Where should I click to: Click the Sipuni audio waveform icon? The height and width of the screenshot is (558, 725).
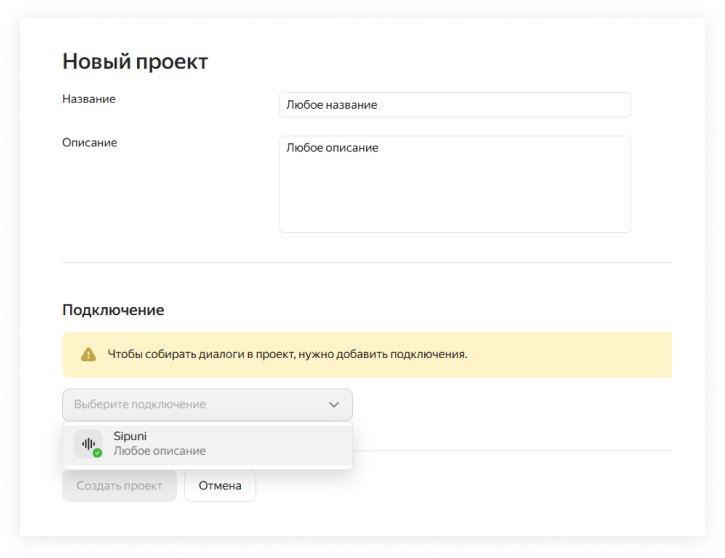pos(88,444)
